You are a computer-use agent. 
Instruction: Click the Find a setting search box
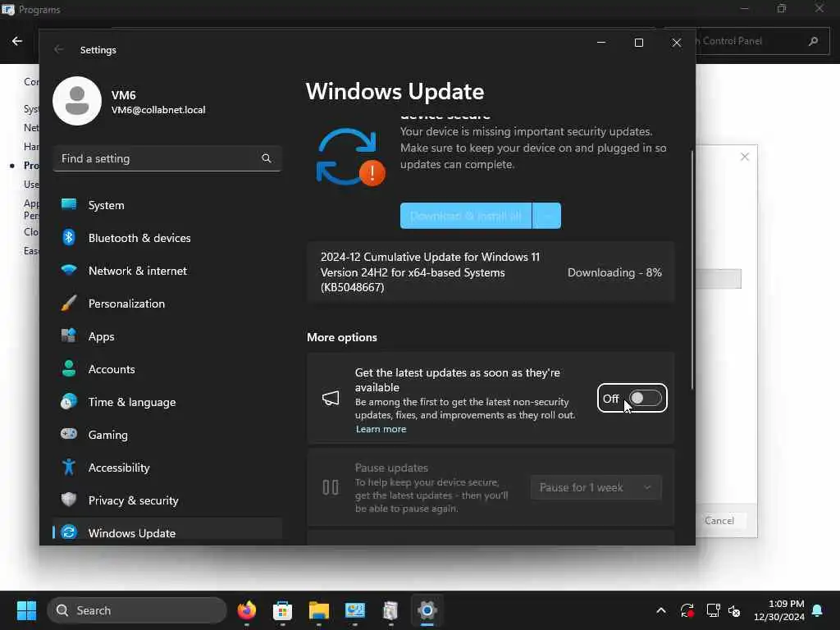tap(167, 158)
